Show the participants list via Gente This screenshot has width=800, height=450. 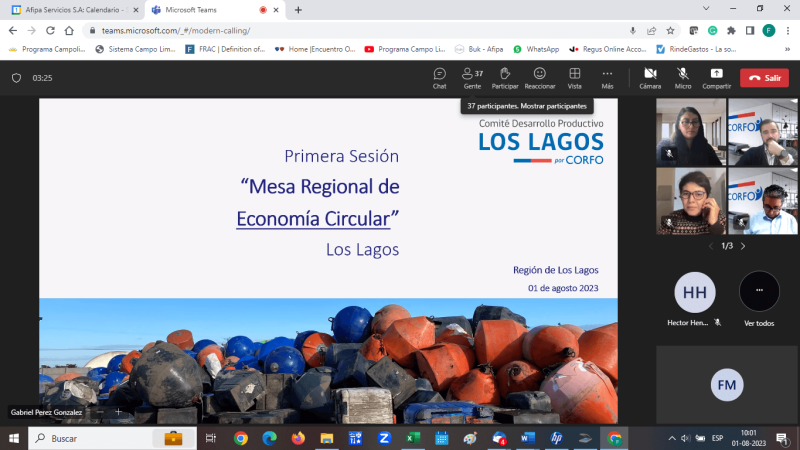click(472, 77)
